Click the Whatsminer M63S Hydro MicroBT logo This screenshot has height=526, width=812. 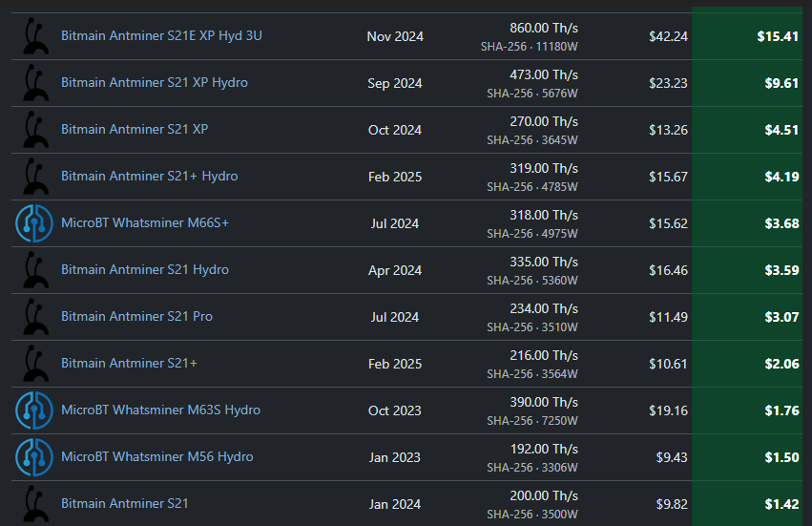click(x=34, y=410)
